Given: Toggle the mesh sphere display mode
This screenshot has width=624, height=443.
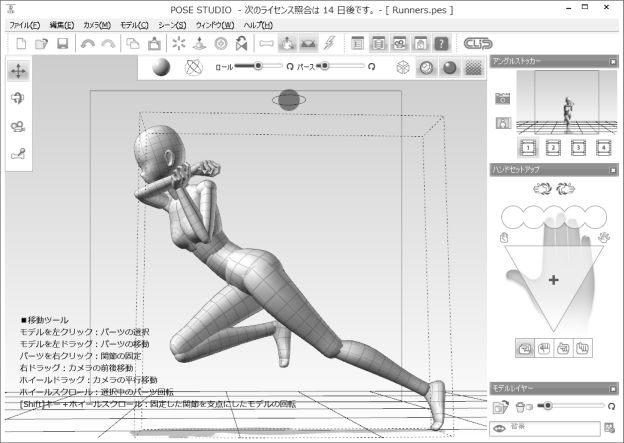Looking at the screenshot, I should pyautogui.click(x=427, y=67).
